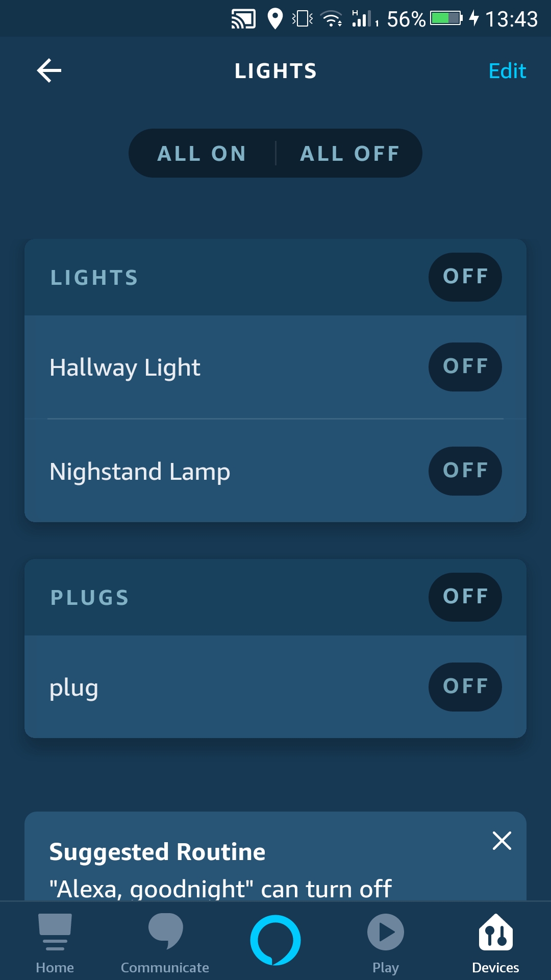Turn all devices off with ALL OFF
The width and height of the screenshot is (551, 980).
coord(350,153)
